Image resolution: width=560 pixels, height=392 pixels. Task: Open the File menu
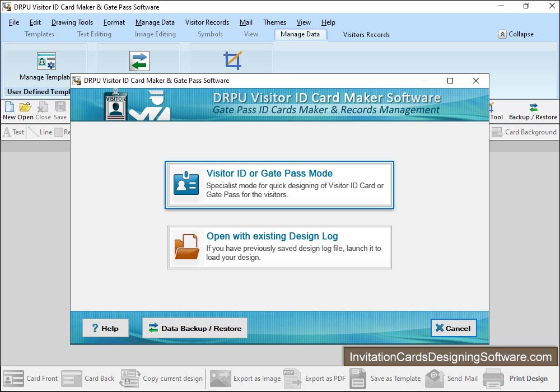(x=14, y=22)
